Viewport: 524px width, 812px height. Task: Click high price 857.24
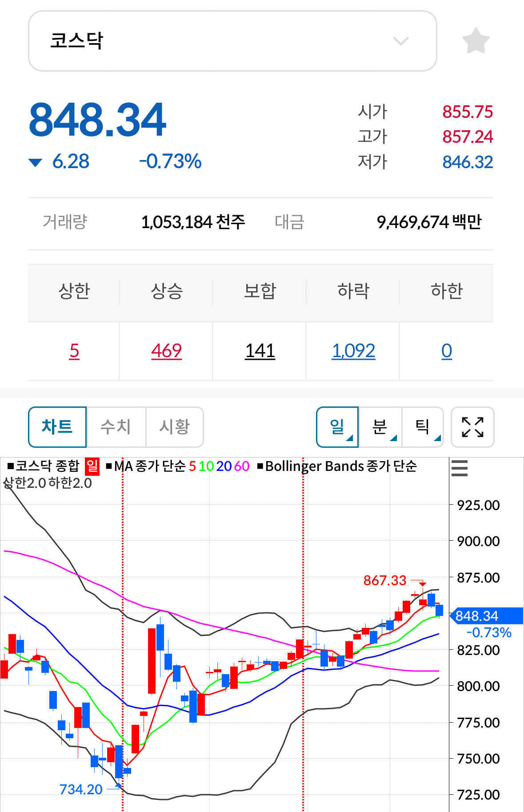[468, 137]
